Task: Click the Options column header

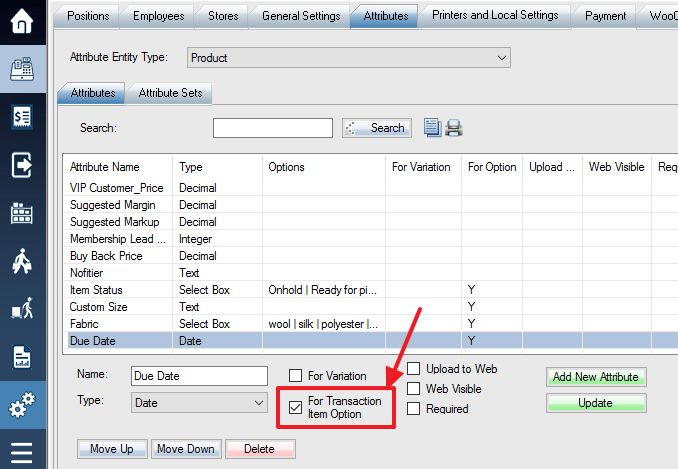Action: point(323,167)
